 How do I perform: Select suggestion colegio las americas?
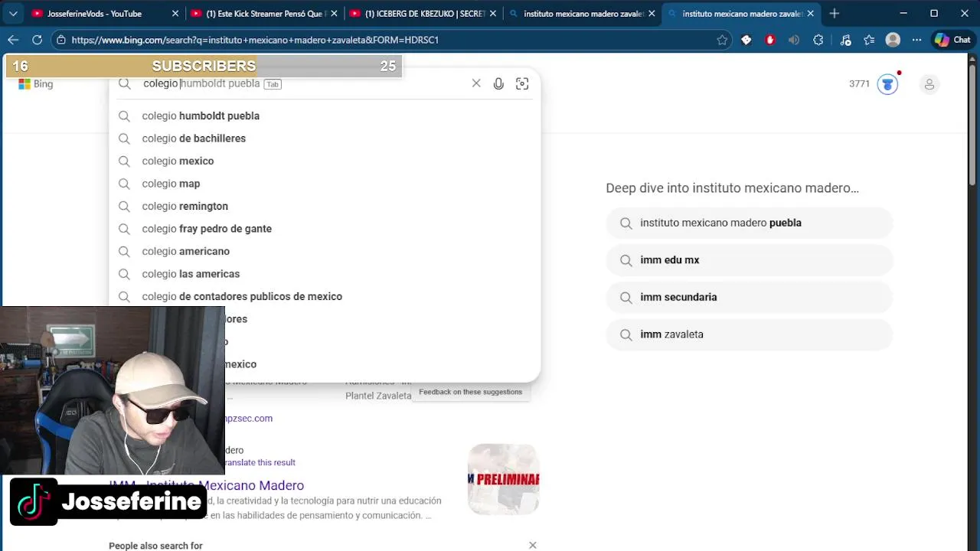(325, 274)
